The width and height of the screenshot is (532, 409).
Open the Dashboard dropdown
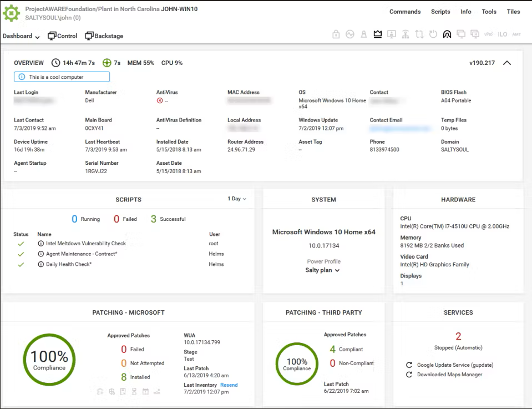click(x=21, y=36)
